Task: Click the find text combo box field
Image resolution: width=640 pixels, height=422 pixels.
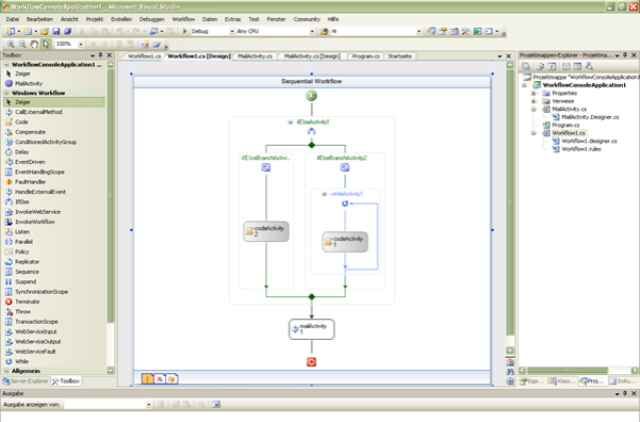Action: click(373, 31)
